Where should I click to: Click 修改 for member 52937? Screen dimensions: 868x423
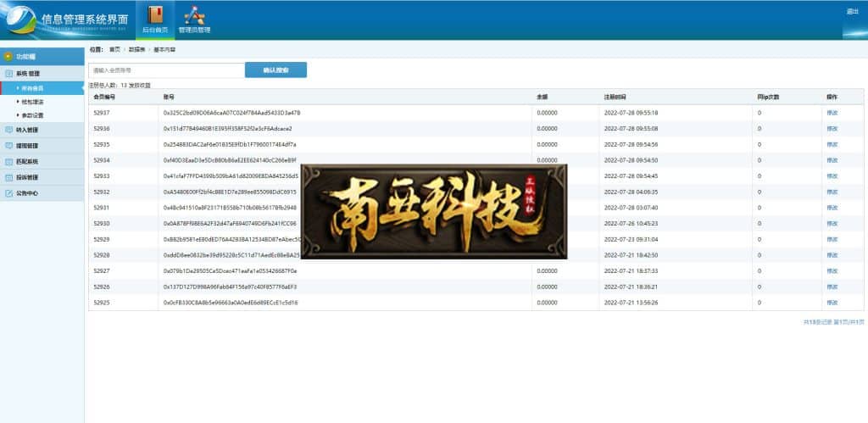click(832, 113)
